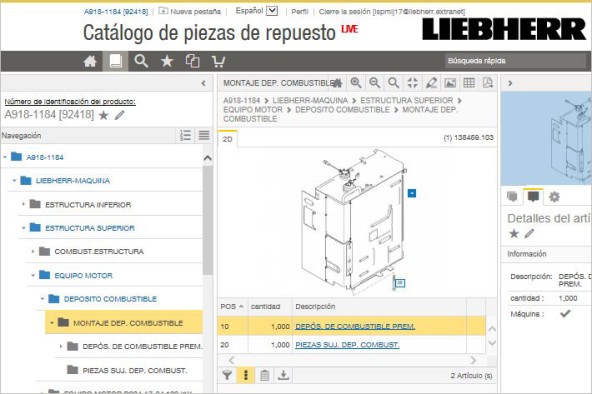592x394 pixels.
Task: Click inside the Búsqueda rápida field
Action: coord(515,61)
